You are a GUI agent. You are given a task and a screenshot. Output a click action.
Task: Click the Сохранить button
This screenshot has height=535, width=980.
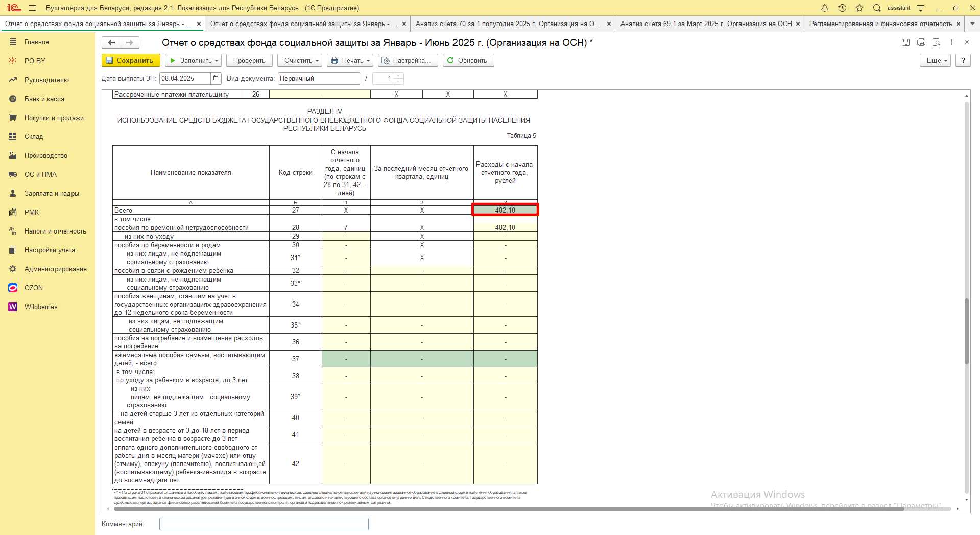(x=130, y=60)
